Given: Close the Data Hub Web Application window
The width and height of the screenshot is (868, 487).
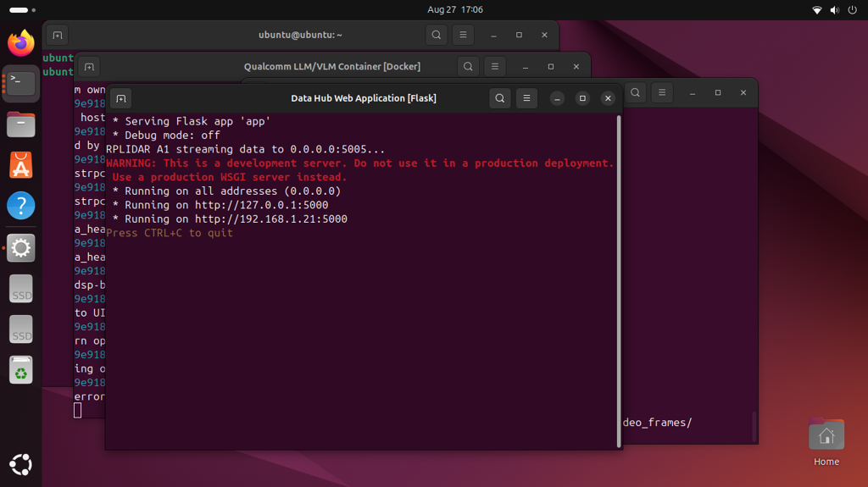Looking at the screenshot, I should pyautogui.click(x=608, y=98).
